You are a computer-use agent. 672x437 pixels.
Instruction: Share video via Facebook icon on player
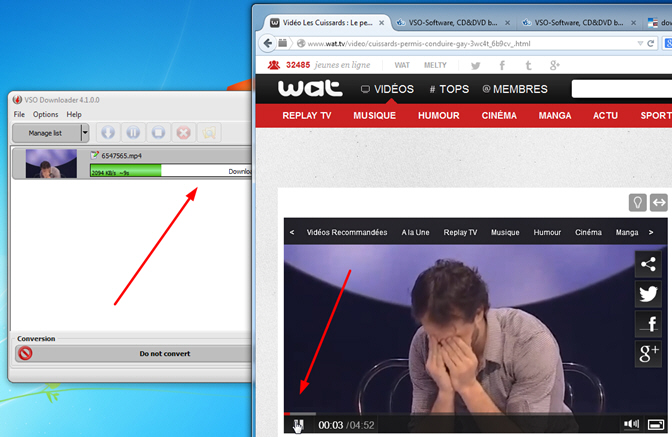pyautogui.click(x=648, y=324)
